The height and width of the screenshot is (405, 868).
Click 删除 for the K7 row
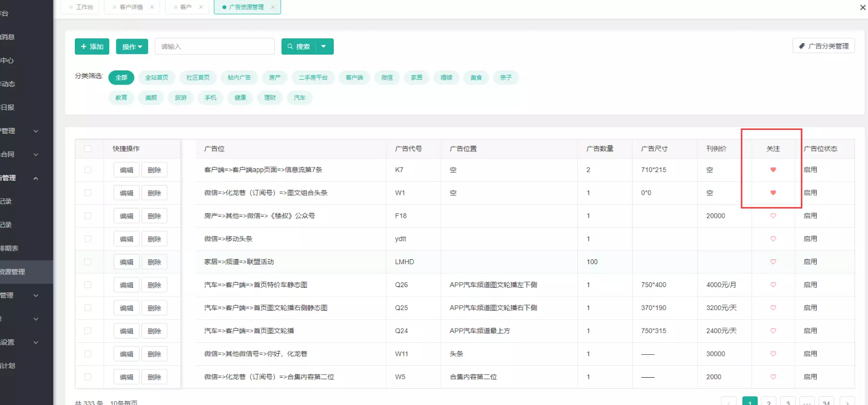tap(155, 170)
